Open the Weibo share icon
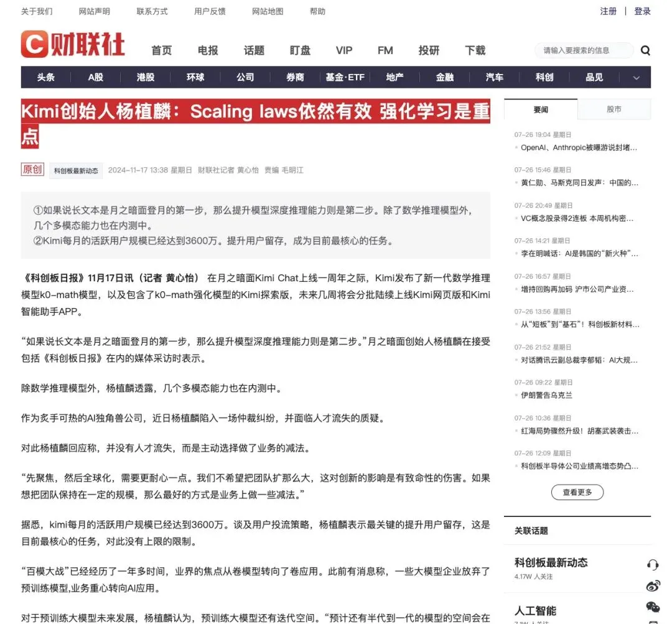672x624 pixels. [x=652, y=586]
